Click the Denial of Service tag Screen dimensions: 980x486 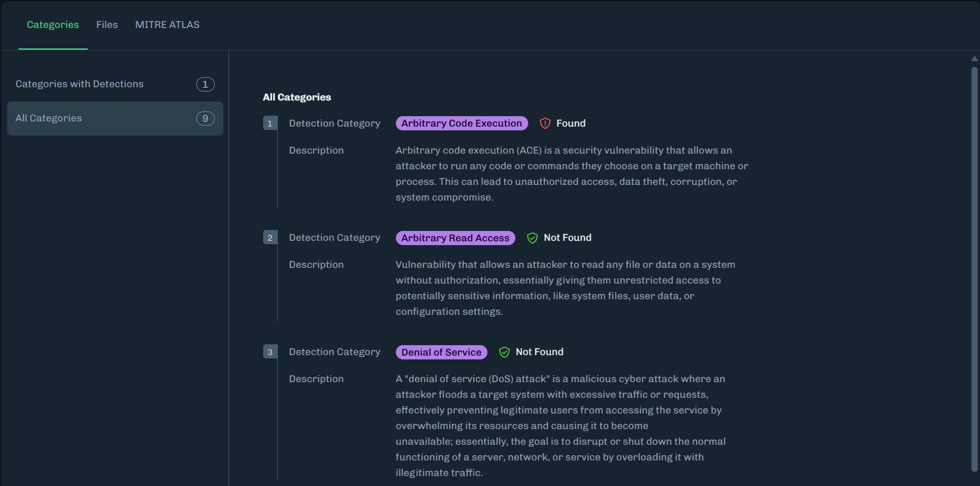(441, 352)
